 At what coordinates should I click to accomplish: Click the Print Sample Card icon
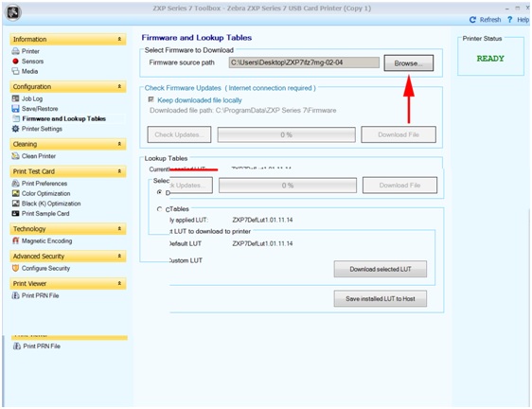point(15,214)
